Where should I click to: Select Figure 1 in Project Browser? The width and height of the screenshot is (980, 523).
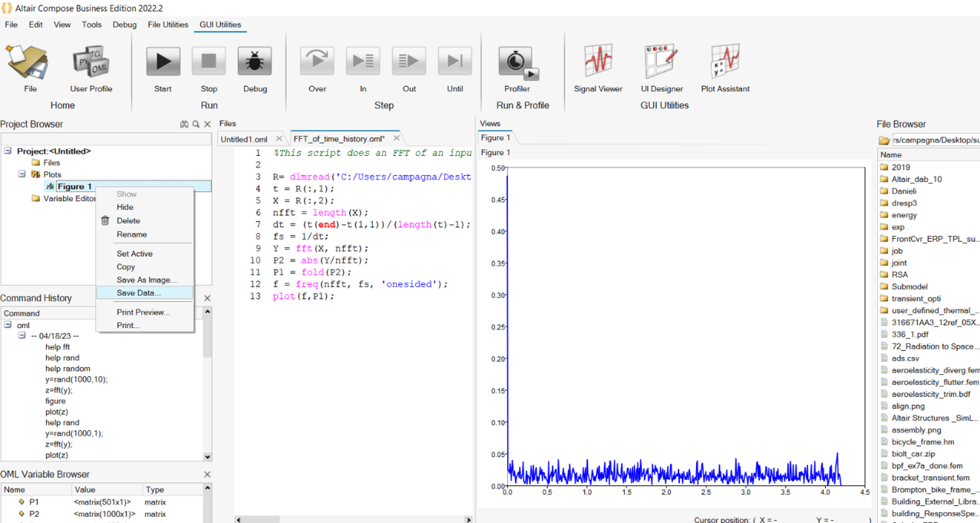(74, 187)
